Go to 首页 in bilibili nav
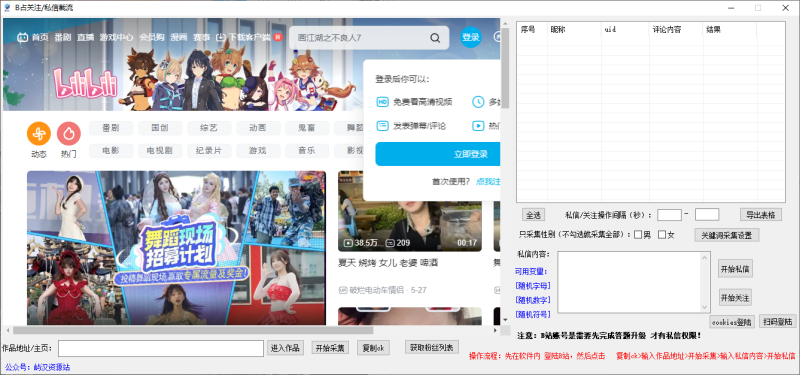The image size is (800, 375). (40, 37)
